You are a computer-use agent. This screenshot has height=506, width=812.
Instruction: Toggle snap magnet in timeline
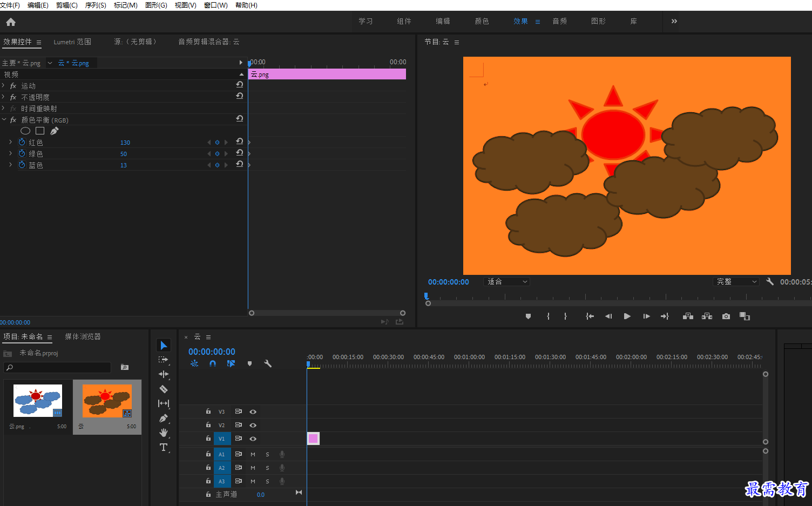point(213,363)
